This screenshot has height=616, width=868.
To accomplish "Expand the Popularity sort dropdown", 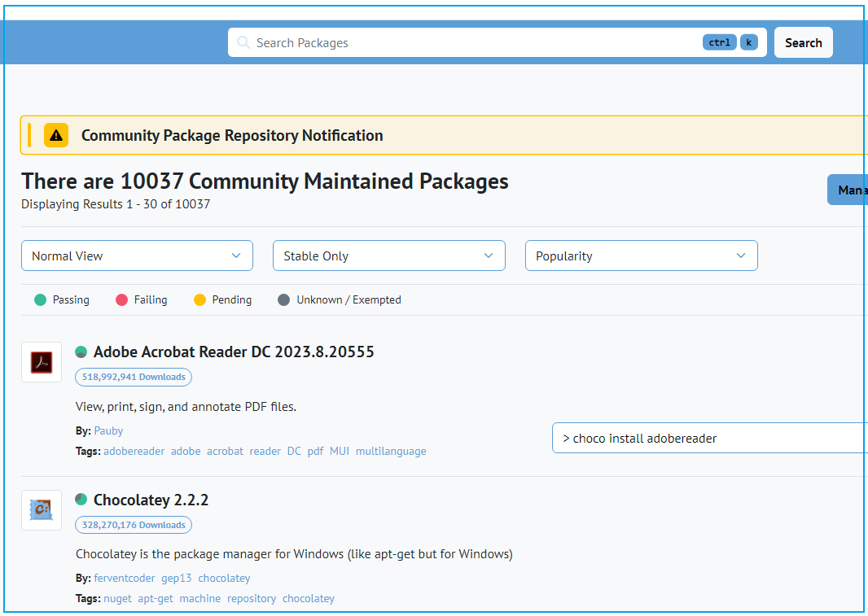I will click(x=642, y=256).
